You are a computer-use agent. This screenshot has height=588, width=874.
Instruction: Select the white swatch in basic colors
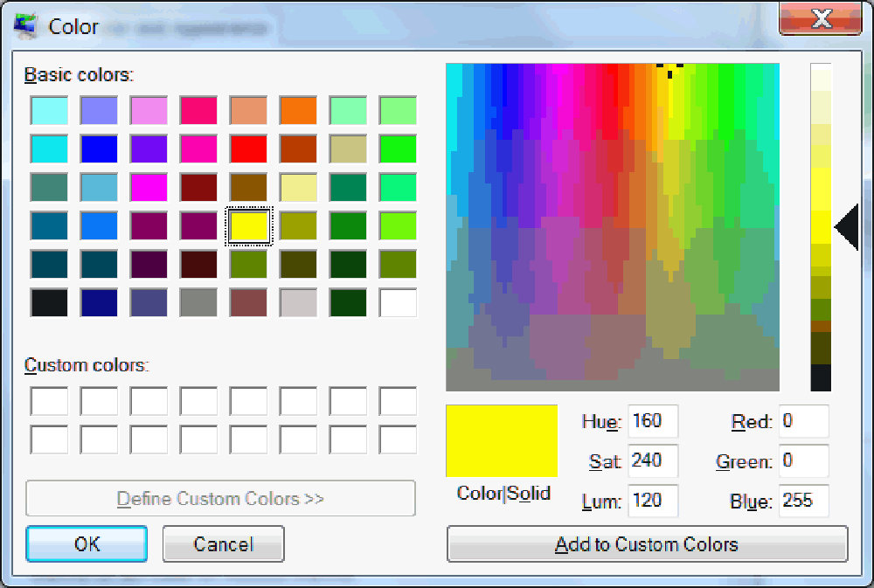[x=398, y=302]
